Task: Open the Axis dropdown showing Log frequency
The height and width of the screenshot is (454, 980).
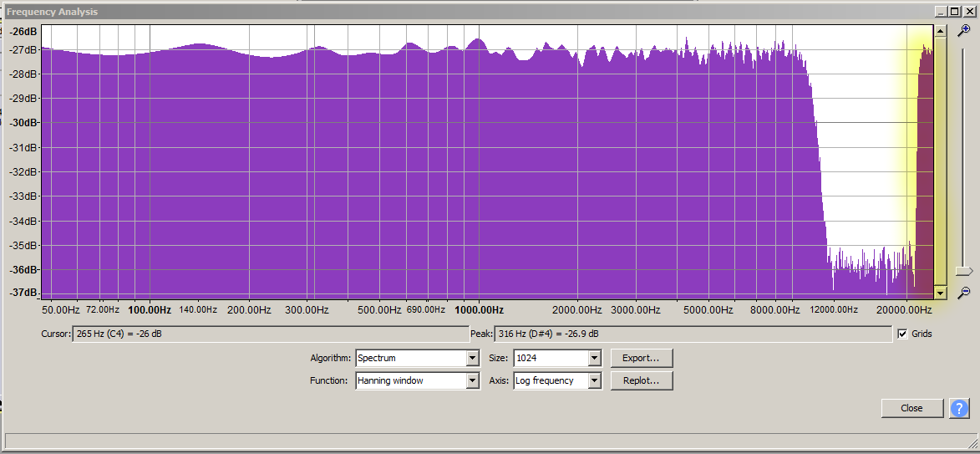Action: 557,380
